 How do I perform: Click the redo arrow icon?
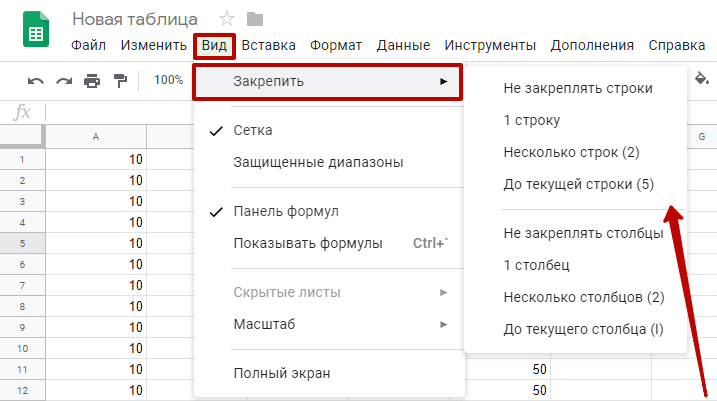click(x=64, y=81)
